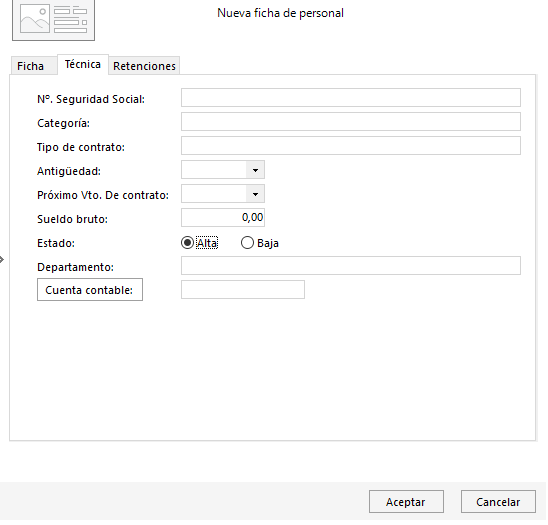The height and width of the screenshot is (525, 548).
Task: Select the Baja status radio button
Action: 247,243
